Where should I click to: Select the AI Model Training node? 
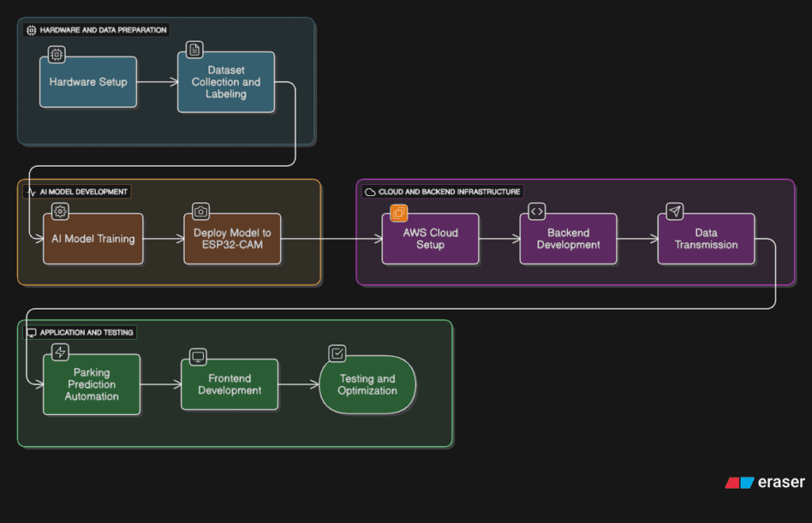coord(94,239)
